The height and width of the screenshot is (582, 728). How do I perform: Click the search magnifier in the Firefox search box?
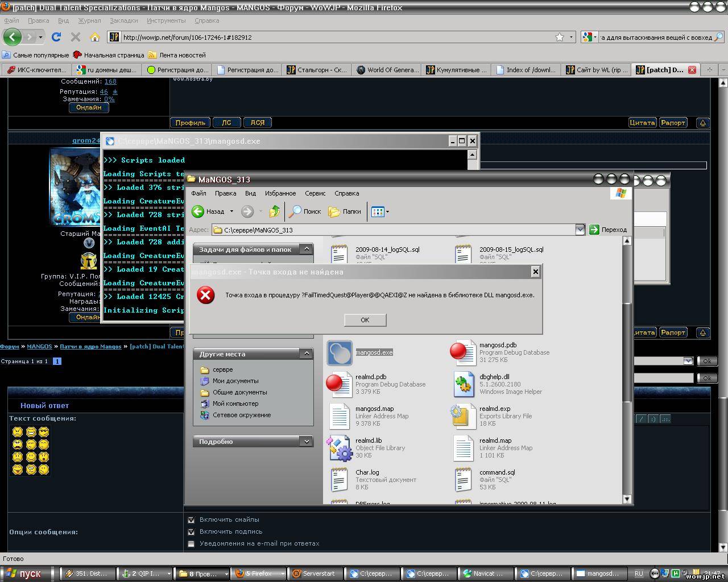point(719,37)
